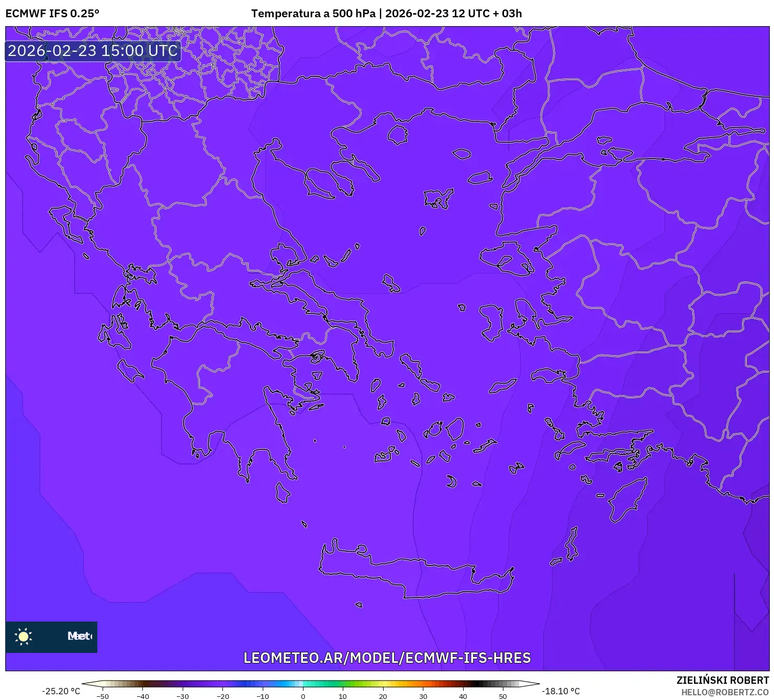The width and height of the screenshot is (774, 700).
Task: Click the Meteo watermark logo panel
Action: pos(51,636)
